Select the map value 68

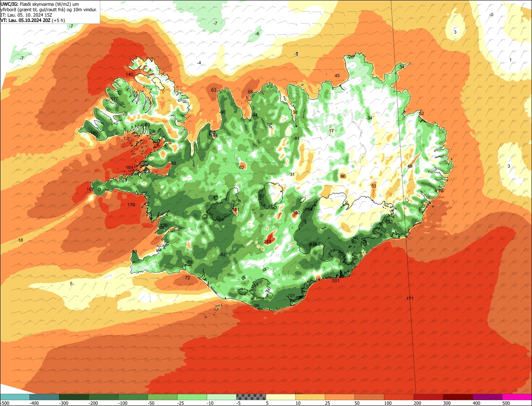coord(250,92)
